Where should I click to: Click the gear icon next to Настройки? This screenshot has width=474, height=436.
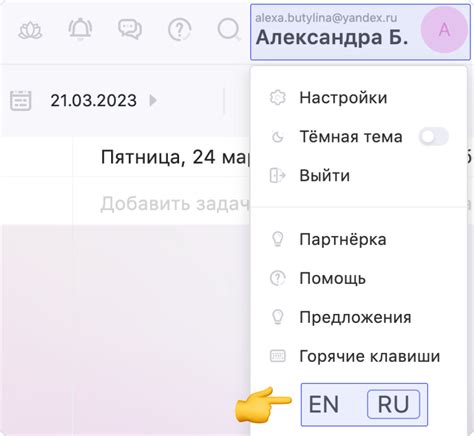pyautogui.click(x=277, y=98)
